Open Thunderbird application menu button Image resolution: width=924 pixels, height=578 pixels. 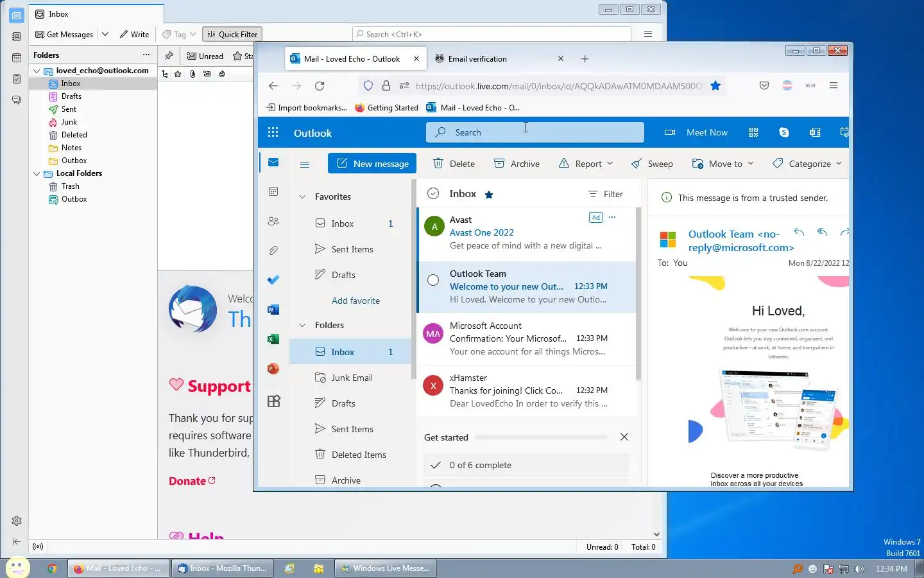click(648, 34)
